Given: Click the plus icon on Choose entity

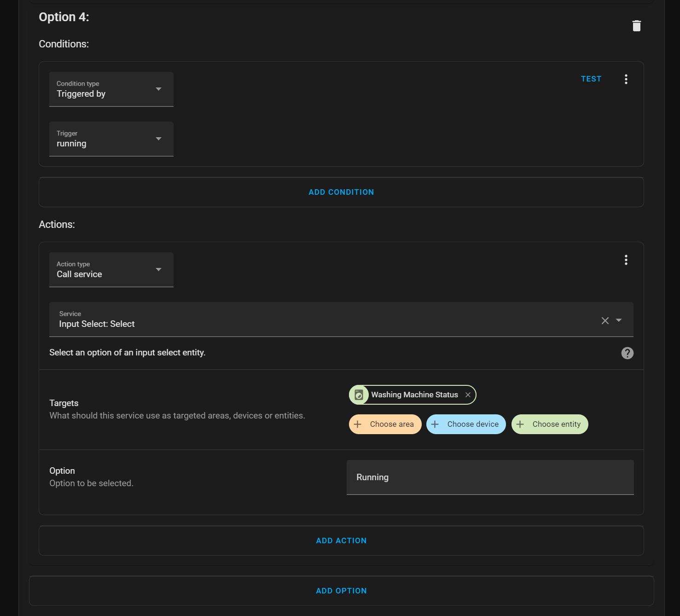Looking at the screenshot, I should tap(520, 424).
